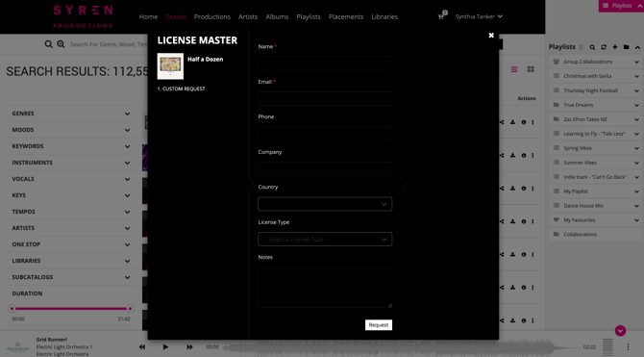Switch results to list view

[514, 69]
